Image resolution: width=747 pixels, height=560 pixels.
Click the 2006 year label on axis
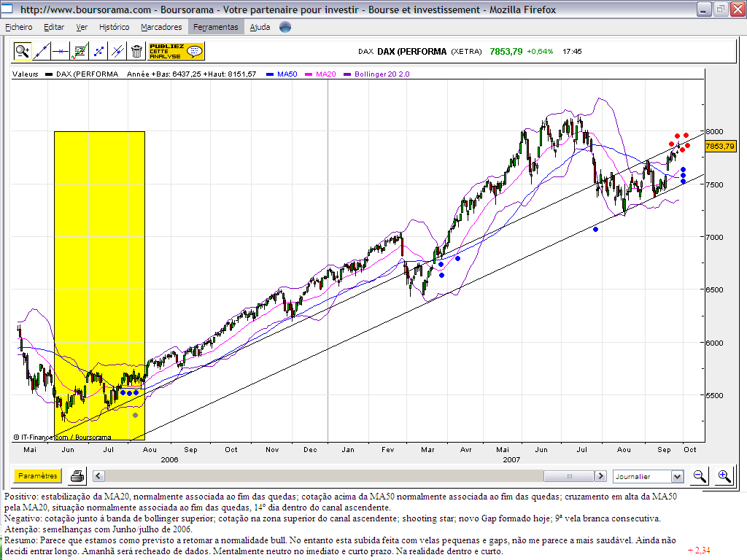[169, 459]
